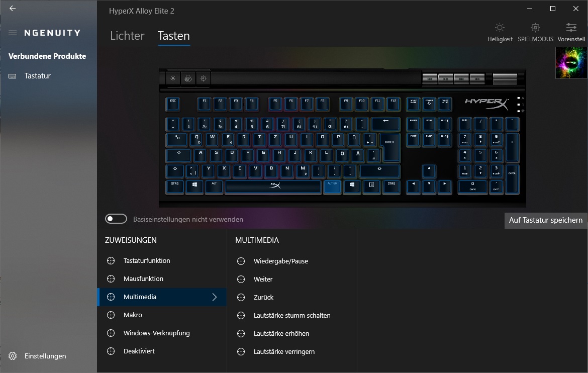Click the previous track media key
Screen dimensions: 588x373
pos(430,79)
